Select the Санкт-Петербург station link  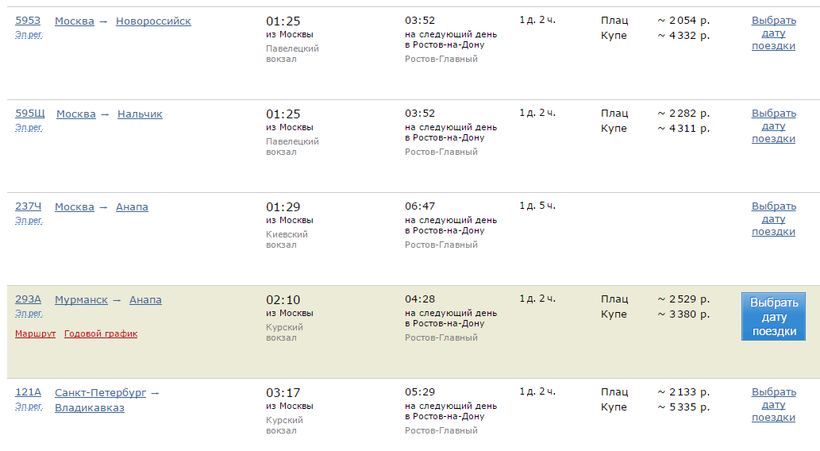[x=100, y=393]
